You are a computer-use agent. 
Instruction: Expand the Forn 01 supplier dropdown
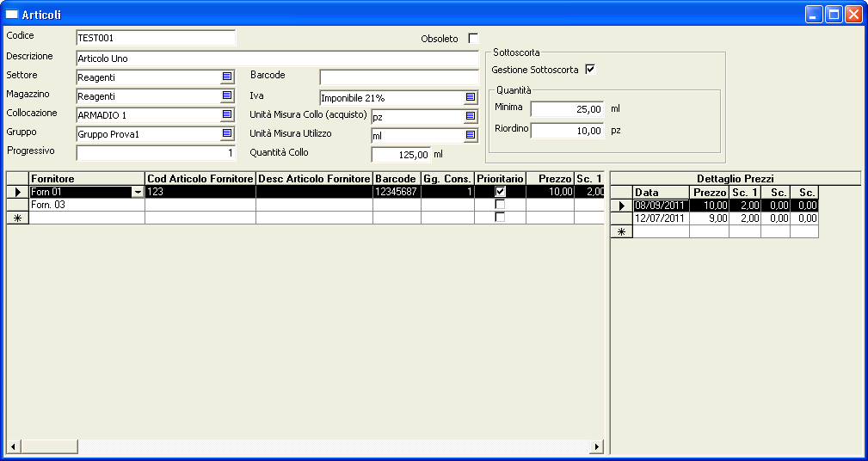pyautogui.click(x=138, y=193)
